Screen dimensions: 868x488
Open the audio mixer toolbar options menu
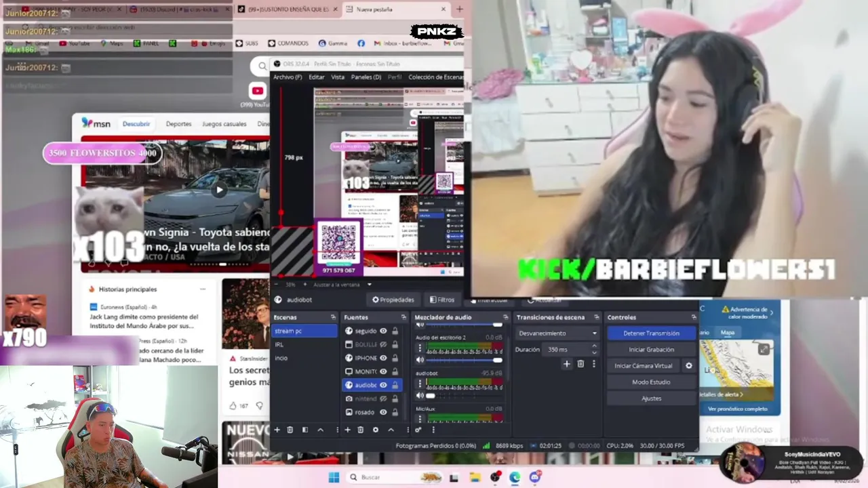pyautogui.click(x=433, y=430)
